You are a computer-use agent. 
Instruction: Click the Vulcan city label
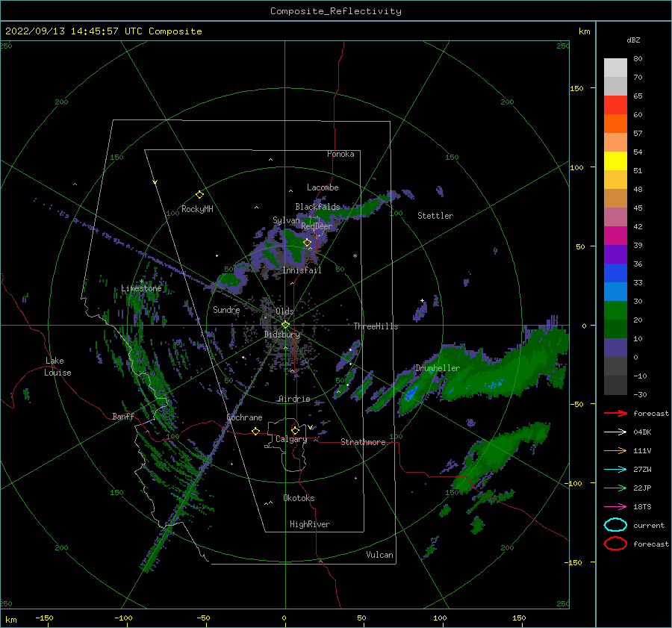pyautogui.click(x=379, y=555)
